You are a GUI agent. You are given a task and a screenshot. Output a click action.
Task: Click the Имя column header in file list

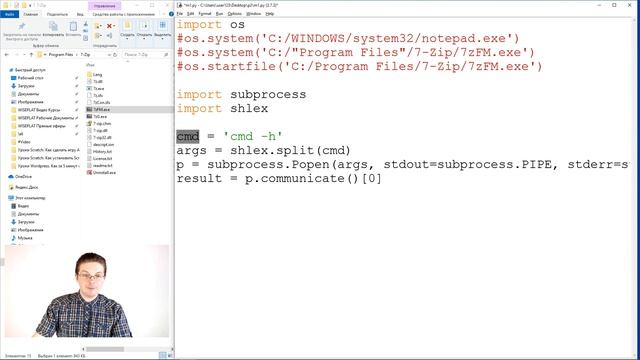click(x=91, y=65)
